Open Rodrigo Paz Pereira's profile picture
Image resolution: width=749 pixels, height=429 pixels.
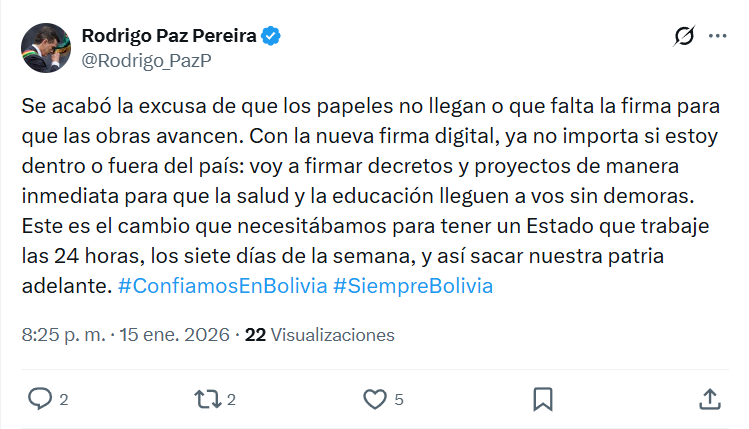click(46, 48)
